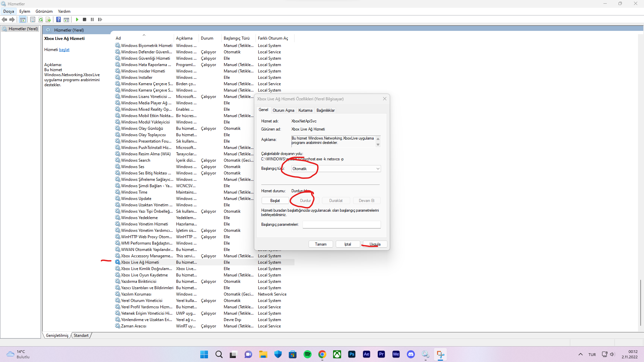Pause the service with the toolbar pause icon
Image resolution: width=644 pixels, height=362 pixels.
[x=92, y=19]
